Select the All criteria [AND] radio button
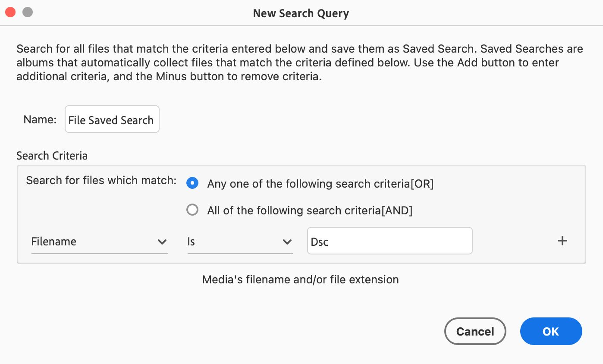This screenshot has width=603, height=364. (x=192, y=210)
